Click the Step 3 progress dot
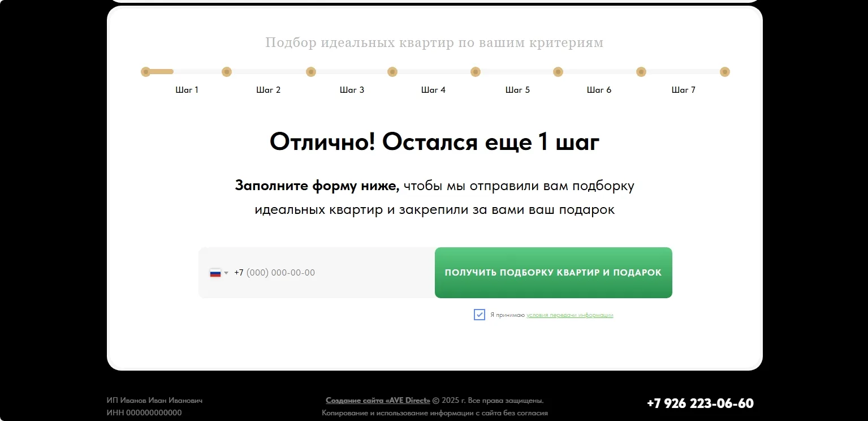This screenshot has width=868, height=421. [x=310, y=72]
